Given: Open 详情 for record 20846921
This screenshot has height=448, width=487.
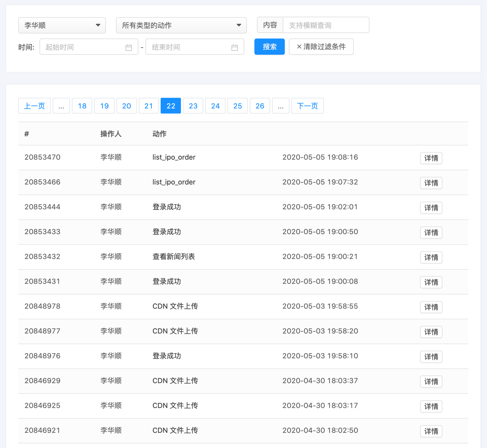Looking at the screenshot, I should (431, 431).
